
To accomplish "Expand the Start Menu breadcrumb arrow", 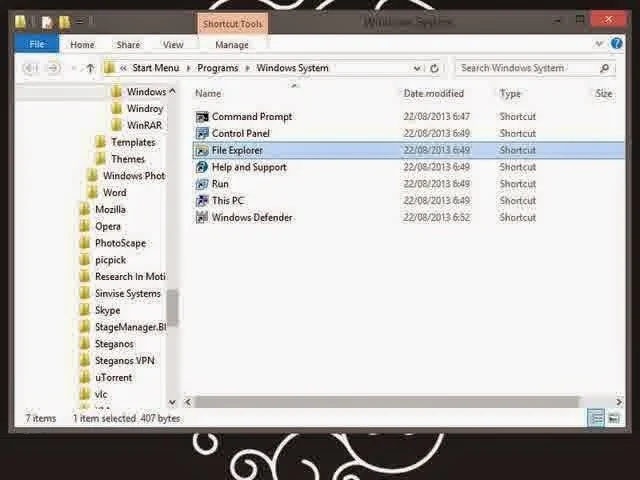I will click(x=189, y=68).
